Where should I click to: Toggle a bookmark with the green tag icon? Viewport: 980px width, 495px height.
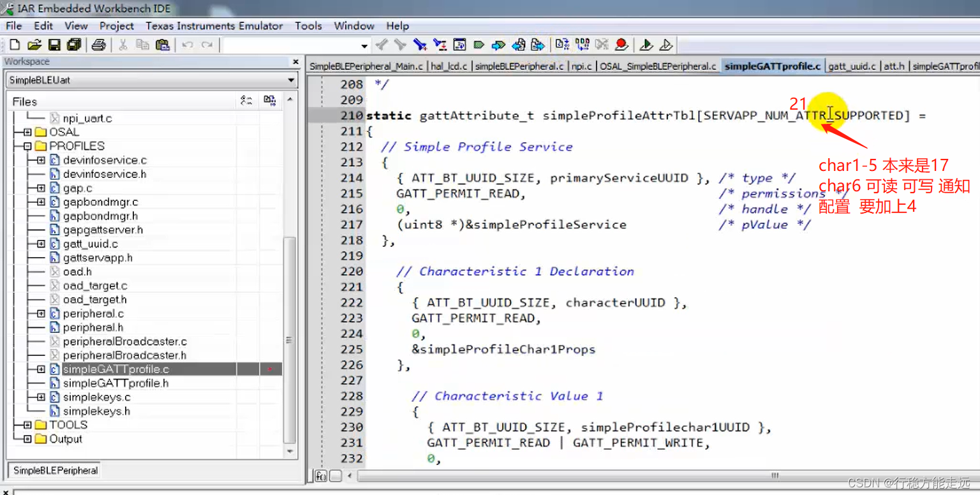tap(479, 45)
